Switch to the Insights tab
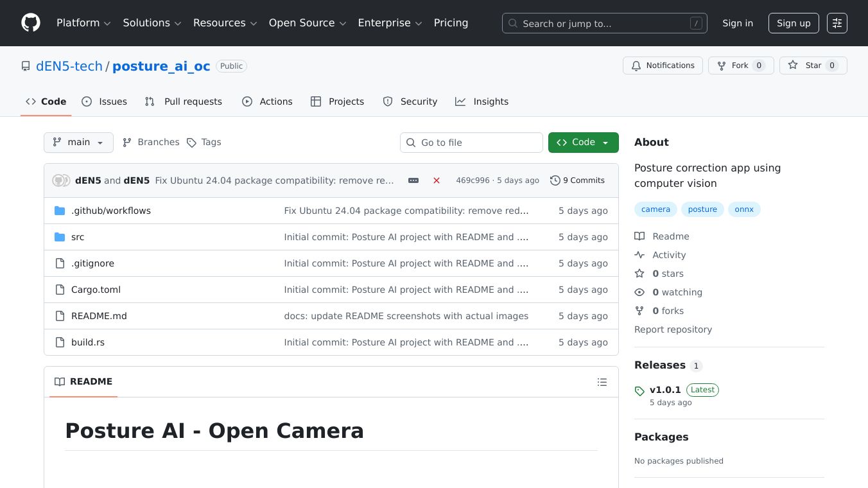Viewport: 868px width, 488px height. tap(482, 101)
